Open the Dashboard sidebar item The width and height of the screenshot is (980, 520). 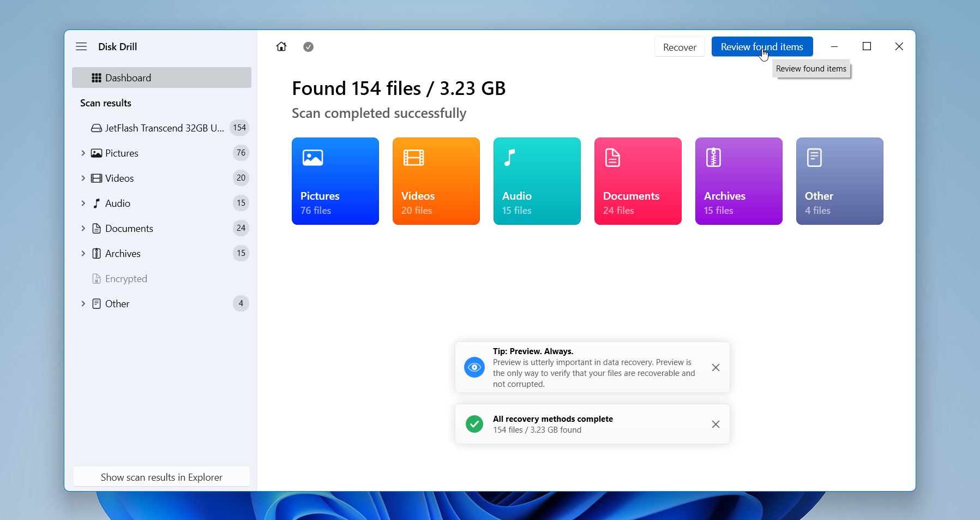pos(161,77)
